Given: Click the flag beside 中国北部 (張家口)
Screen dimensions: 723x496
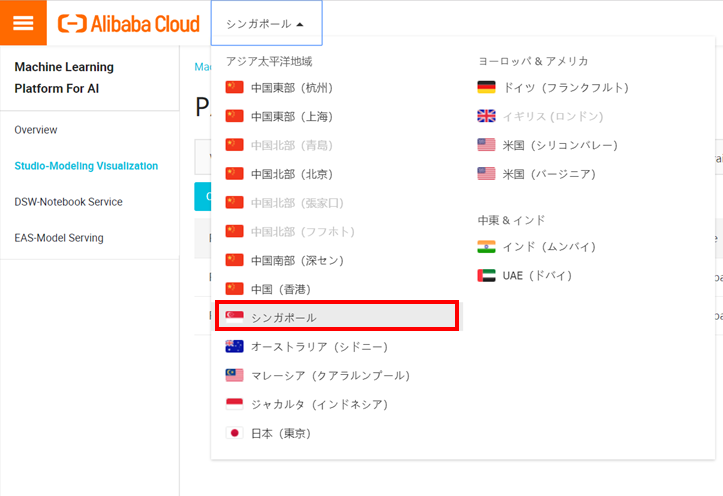Looking at the screenshot, I should pyautogui.click(x=234, y=202).
